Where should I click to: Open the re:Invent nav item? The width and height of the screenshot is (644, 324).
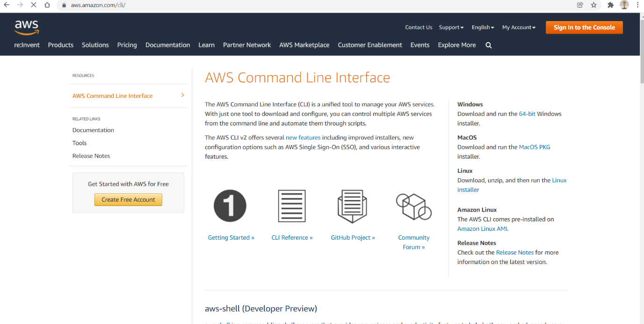(x=27, y=45)
